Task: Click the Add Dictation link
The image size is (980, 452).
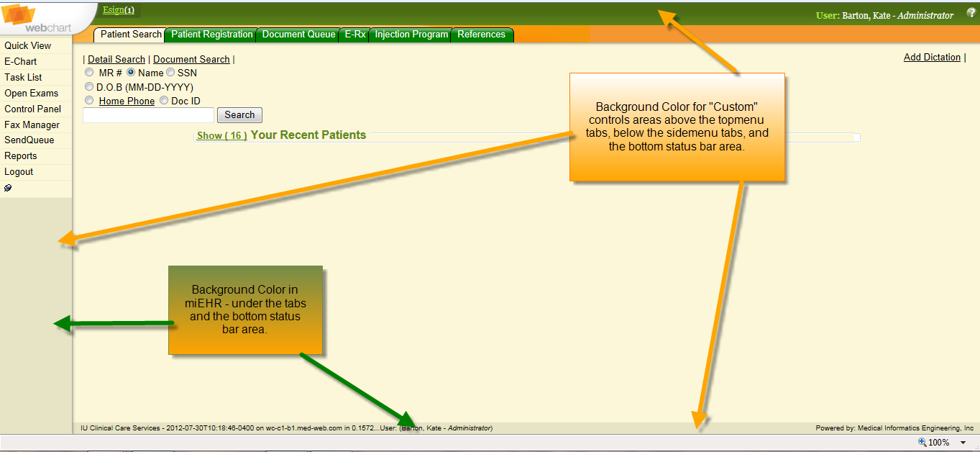Action: 932,58
